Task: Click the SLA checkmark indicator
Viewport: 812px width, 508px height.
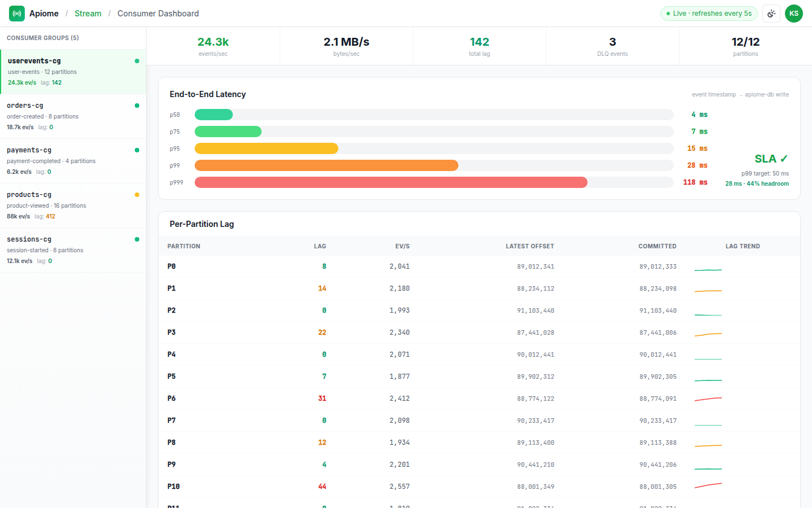Action: [x=771, y=159]
